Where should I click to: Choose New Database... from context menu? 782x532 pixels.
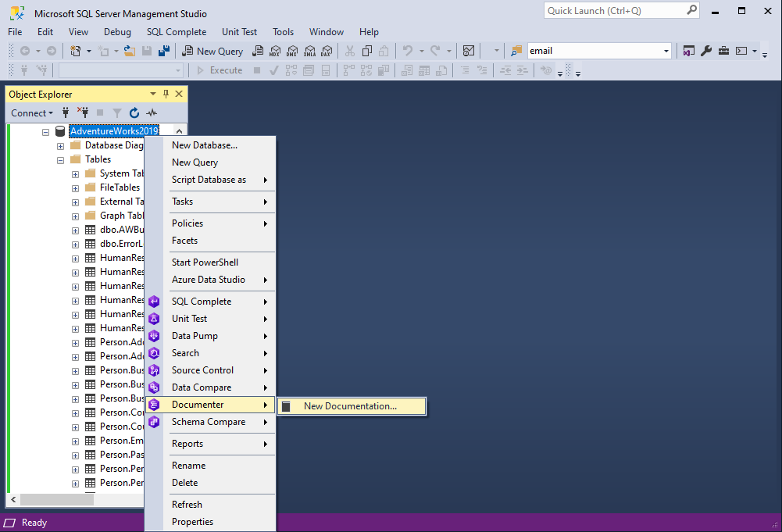[210, 145]
